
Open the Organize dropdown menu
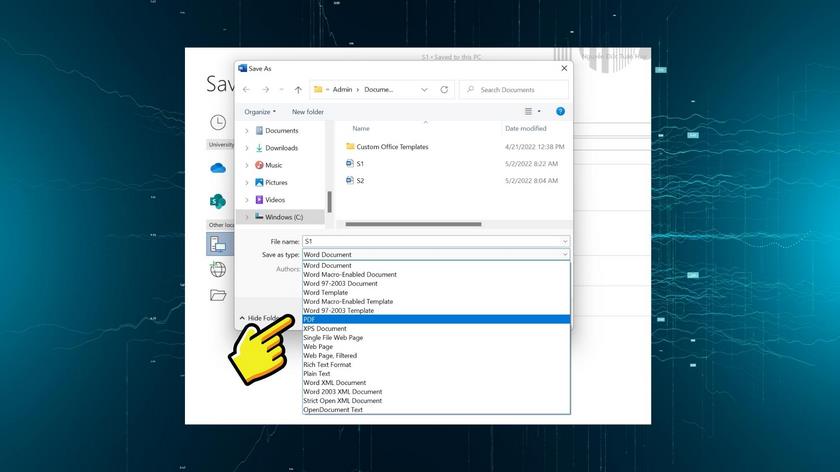[x=260, y=112]
